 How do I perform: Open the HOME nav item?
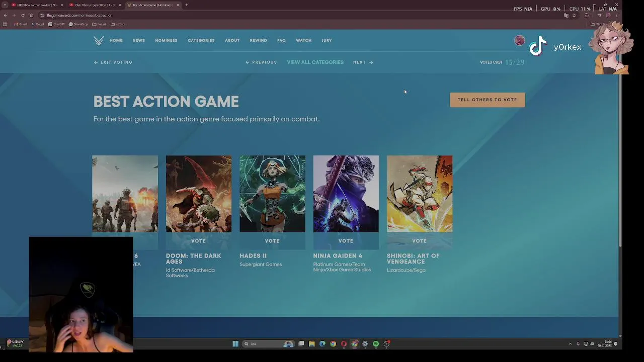pyautogui.click(x=116, y=40)
